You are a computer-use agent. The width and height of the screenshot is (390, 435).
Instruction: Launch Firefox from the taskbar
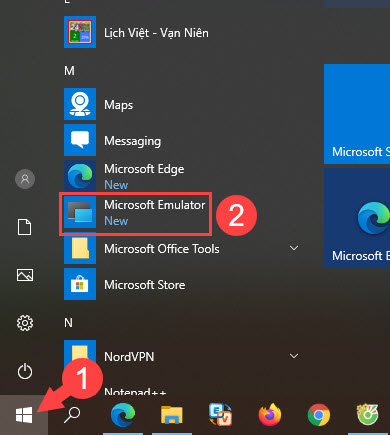270,415
